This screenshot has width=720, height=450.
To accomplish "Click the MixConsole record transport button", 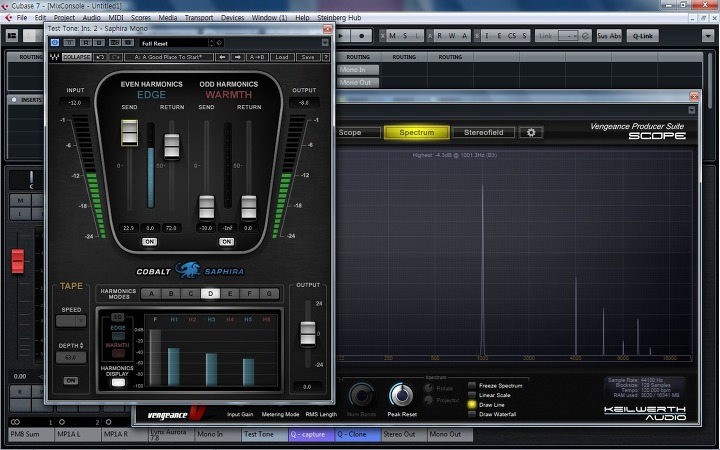I will click(361, 36).
